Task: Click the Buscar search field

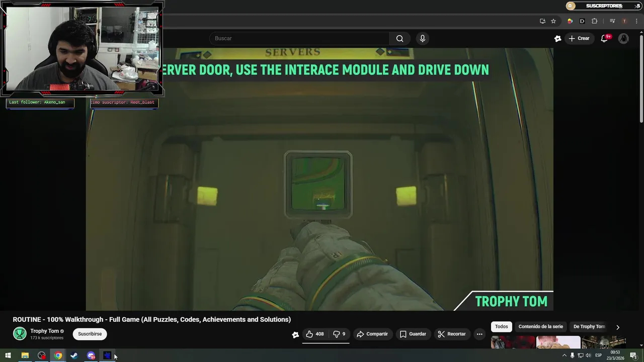Action: 300,39
